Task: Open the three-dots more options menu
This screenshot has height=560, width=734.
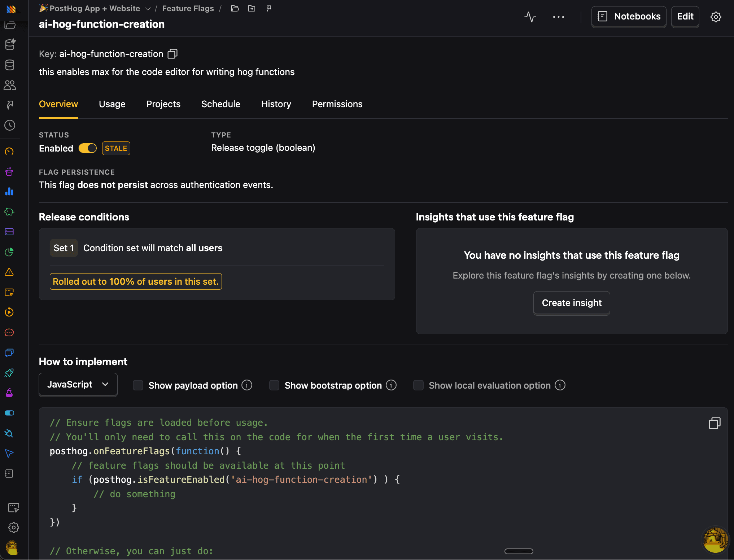Action: [x=558, y=17]
